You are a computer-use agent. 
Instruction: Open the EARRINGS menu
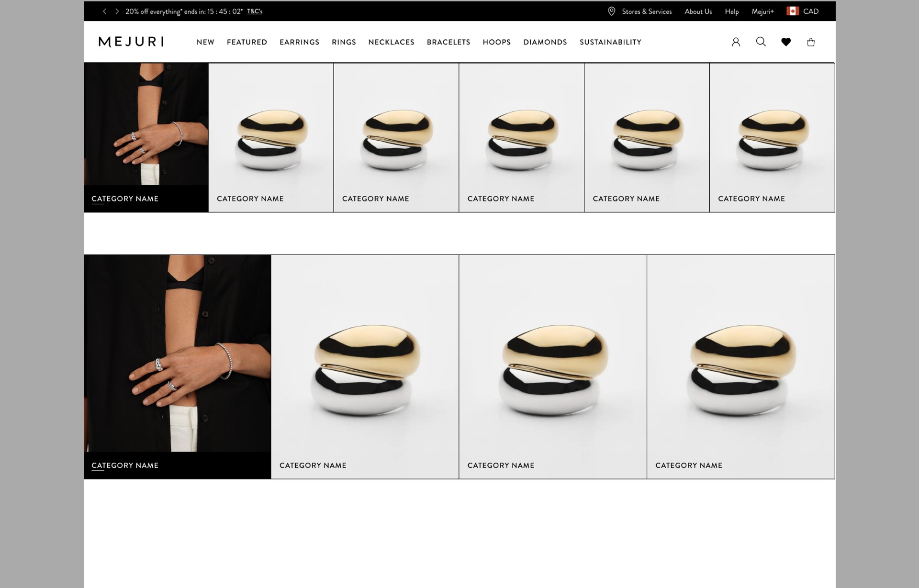coord(299,42)
